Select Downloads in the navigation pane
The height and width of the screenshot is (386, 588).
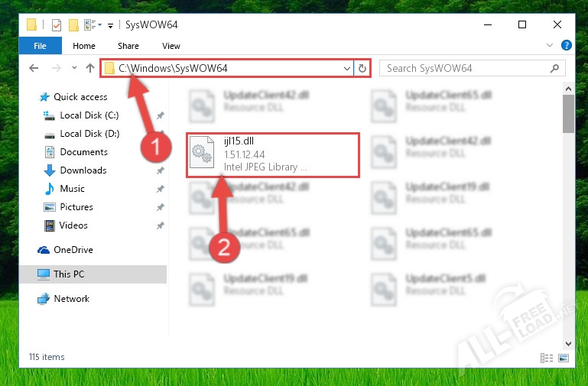(83, 170)
